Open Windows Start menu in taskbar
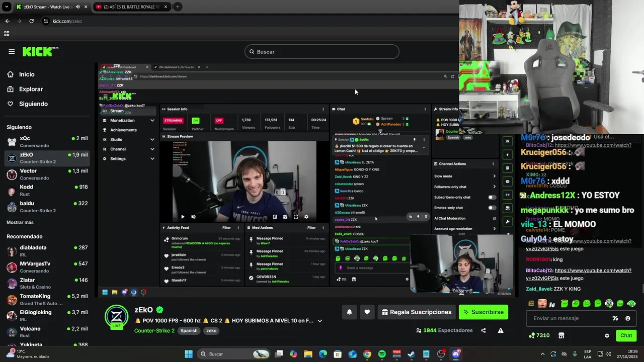The image size is (644, 362). click(189, 354)
